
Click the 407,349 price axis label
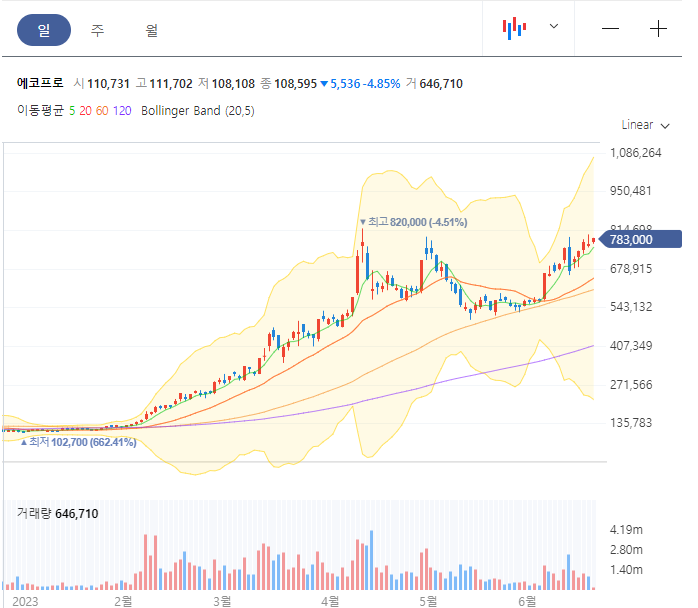tap(631, 346)
